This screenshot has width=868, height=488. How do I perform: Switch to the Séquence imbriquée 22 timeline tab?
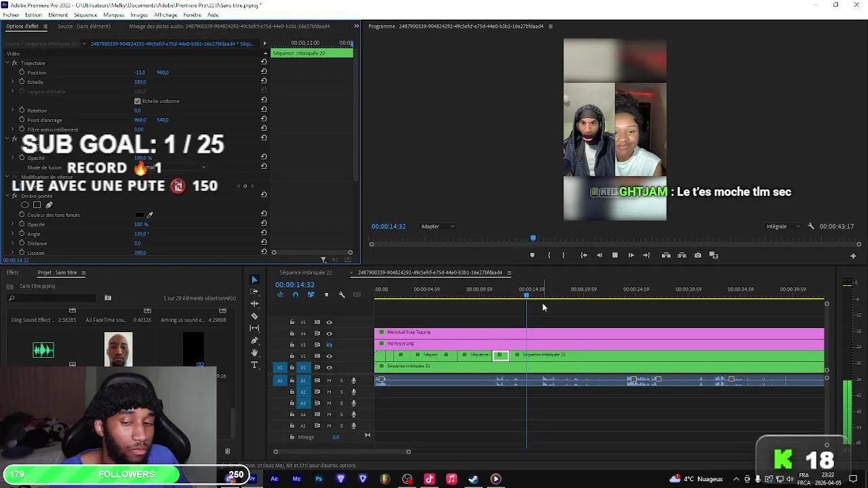(x=305, y=272)
